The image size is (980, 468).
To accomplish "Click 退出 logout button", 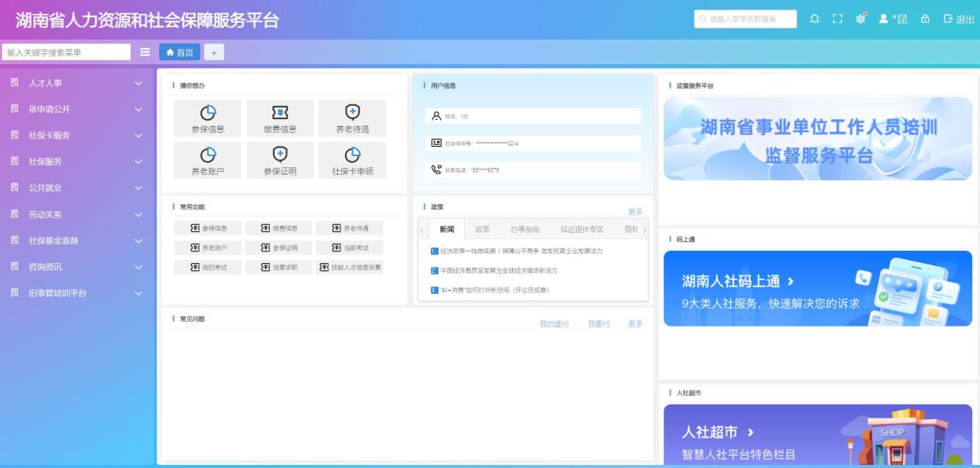I will click(x=959, y=19).
